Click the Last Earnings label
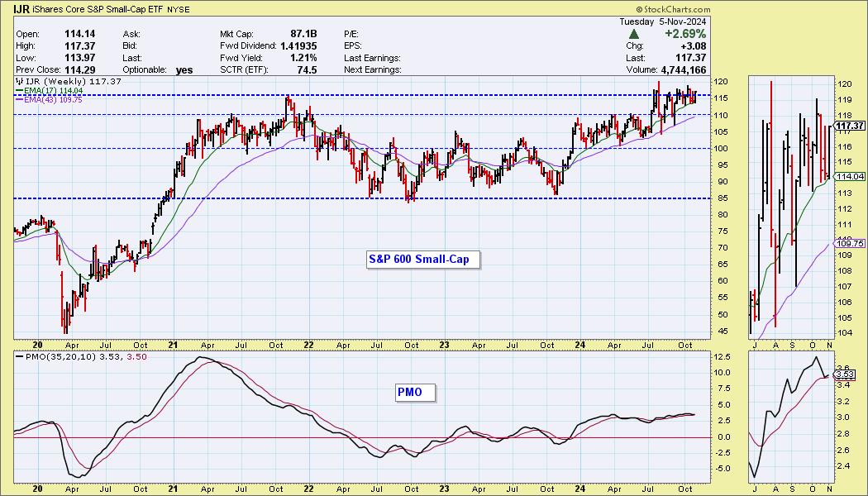The height and width of the screenshot is (496, 868). [x=372, y=58]
